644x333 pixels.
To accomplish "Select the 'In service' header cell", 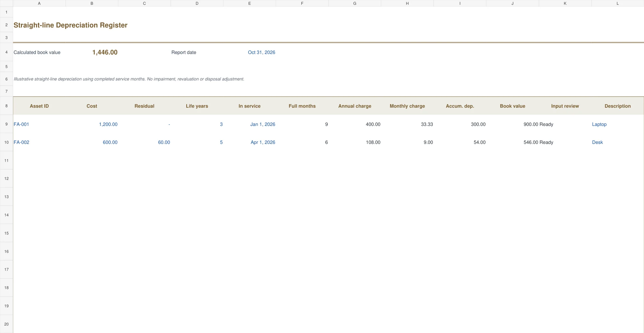I will coord(250,106).
